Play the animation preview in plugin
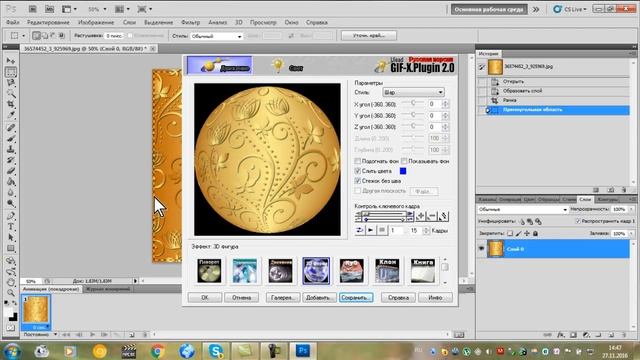 [371, 230]
